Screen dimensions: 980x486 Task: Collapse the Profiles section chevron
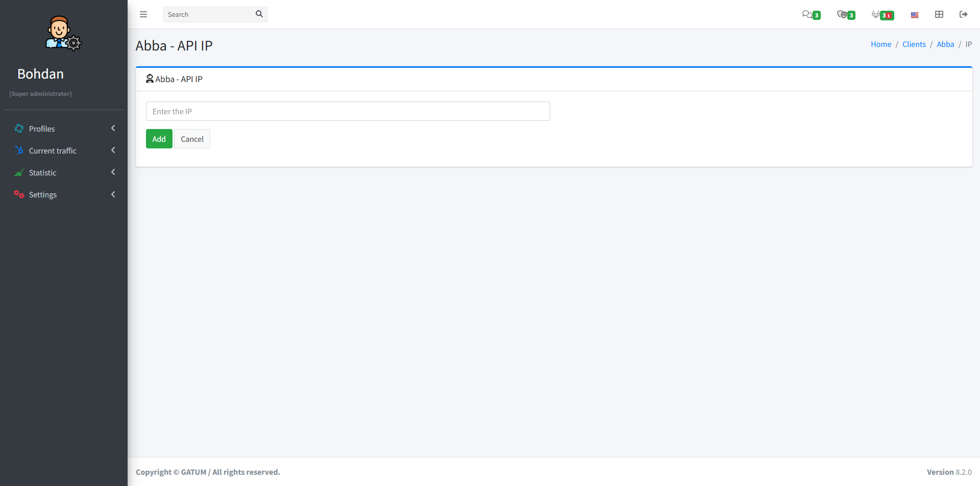pos(113,129)
